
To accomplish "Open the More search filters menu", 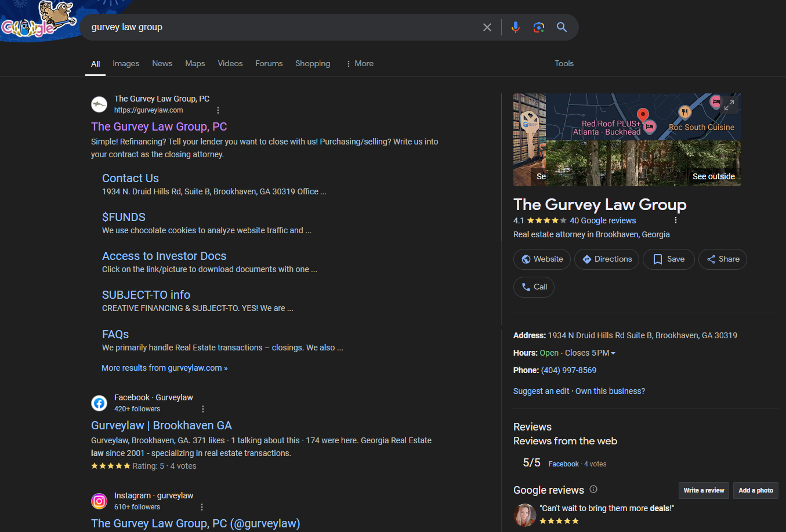I will coord(360,64).
